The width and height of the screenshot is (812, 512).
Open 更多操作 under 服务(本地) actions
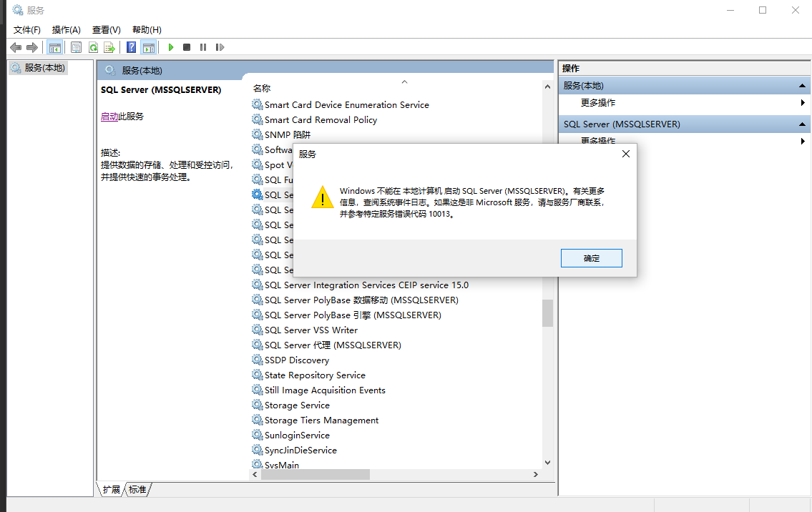point(598,102)
